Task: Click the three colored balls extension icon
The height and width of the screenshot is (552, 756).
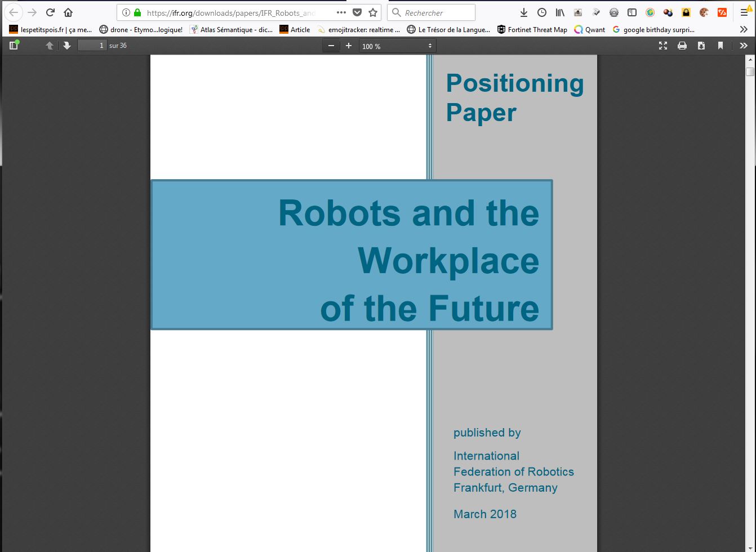Action: (668, 12)
